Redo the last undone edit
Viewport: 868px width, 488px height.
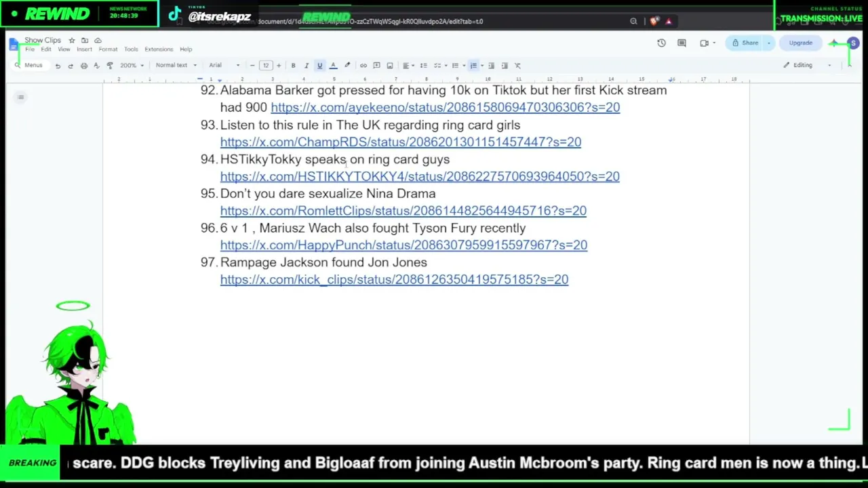point(71,66)
